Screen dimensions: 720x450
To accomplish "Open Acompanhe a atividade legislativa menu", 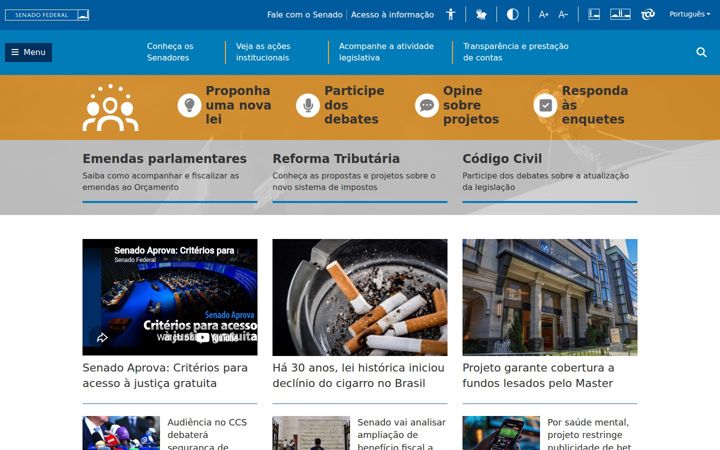I will [x=386, y=52].
